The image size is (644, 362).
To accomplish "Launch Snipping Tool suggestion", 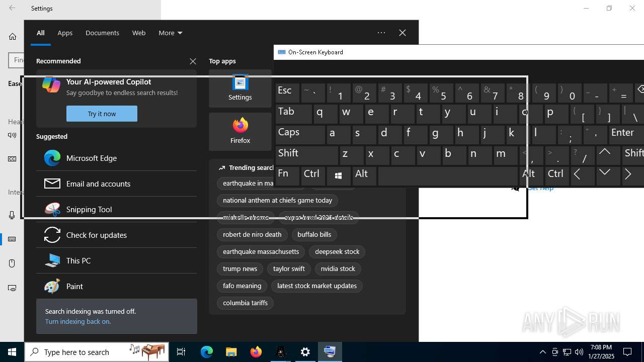I will point(116,209).
